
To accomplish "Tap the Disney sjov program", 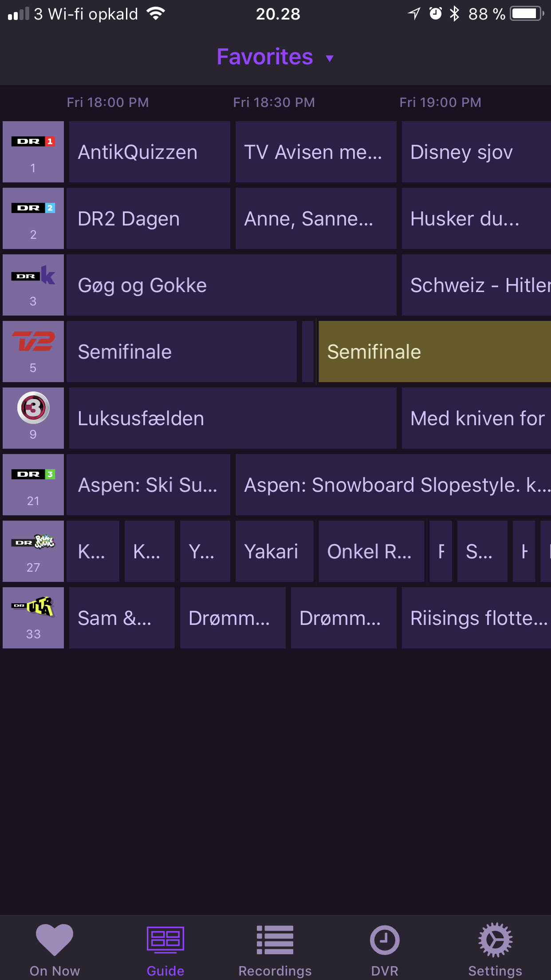I will [476, 152].
